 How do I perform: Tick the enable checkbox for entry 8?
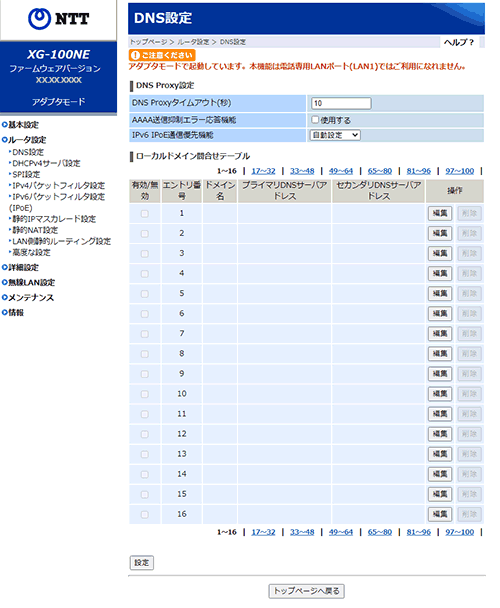145,354
